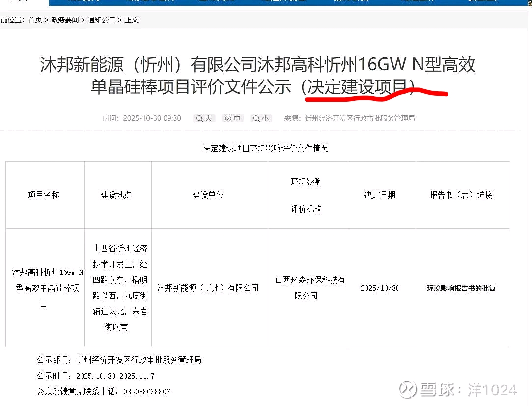
Task: Open the 首页 breadcrumb link
Action: coord(35,20)
